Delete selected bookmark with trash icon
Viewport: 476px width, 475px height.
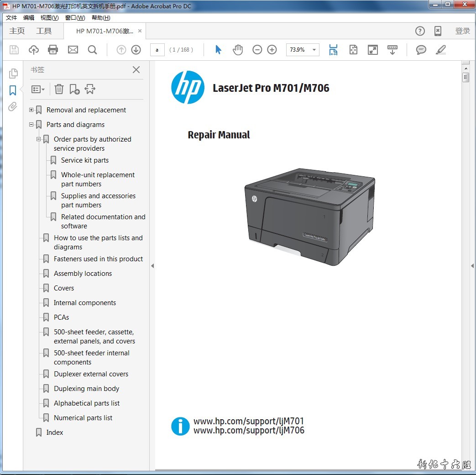point(59,89)
